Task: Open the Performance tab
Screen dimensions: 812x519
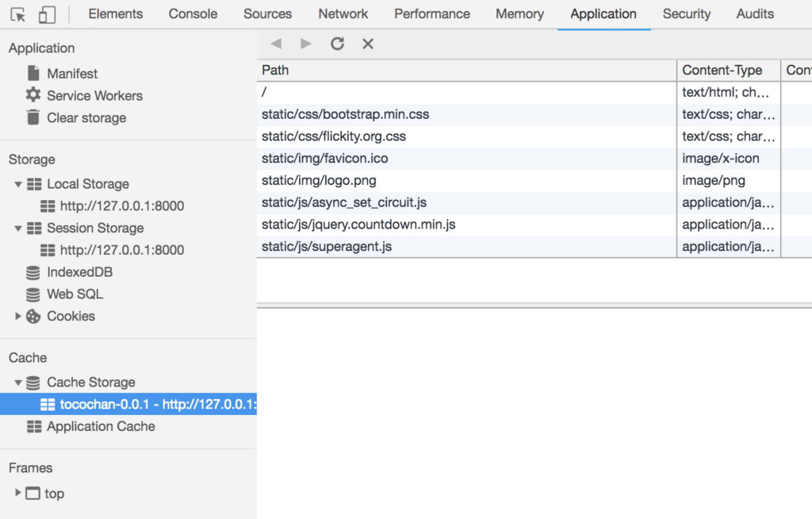Action: click(432, 14)
